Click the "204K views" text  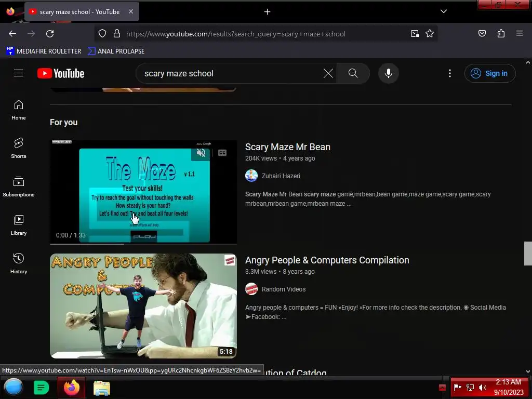[x=261, y=158]
